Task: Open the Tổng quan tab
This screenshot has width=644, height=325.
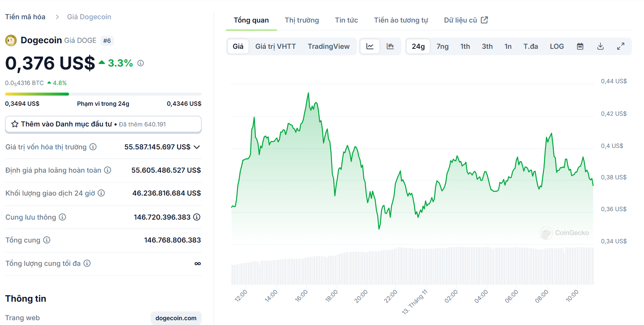Action: (251, 20)
